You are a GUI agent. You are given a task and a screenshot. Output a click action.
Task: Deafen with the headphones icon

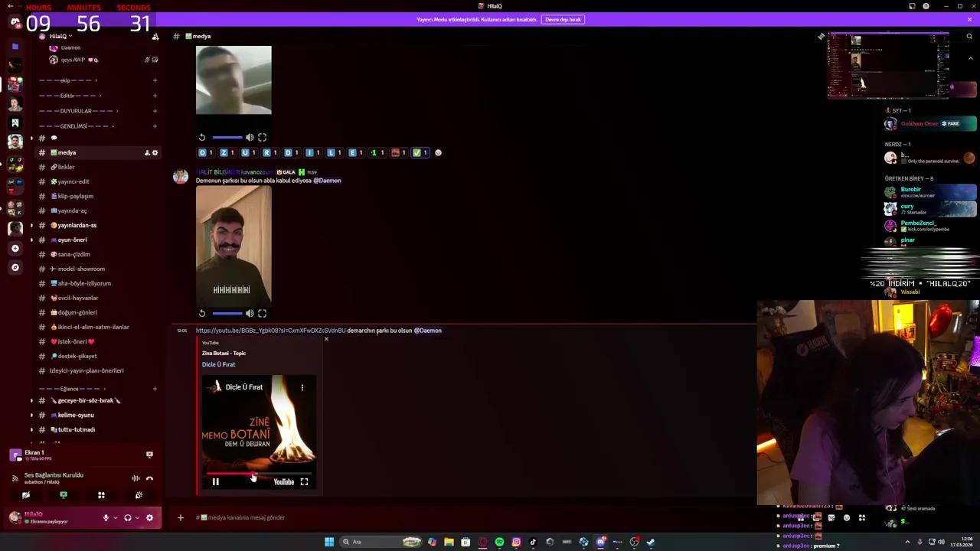128,518
